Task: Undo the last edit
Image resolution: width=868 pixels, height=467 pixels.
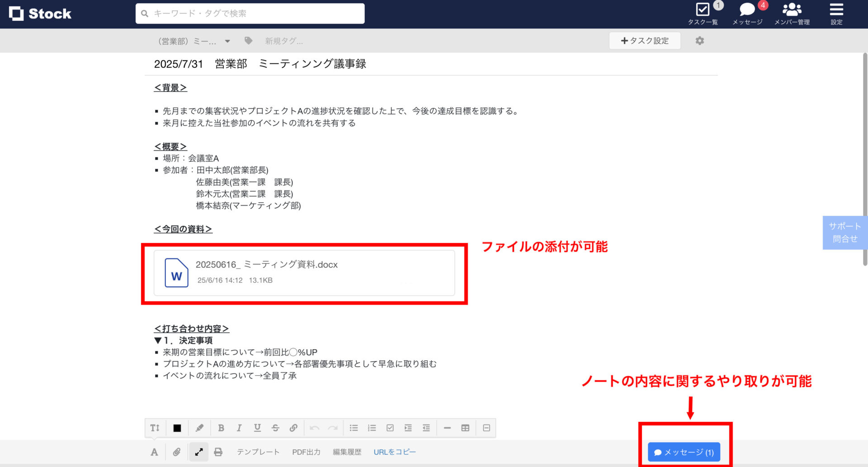Action: pyautogui.click(x=316, y=427)
